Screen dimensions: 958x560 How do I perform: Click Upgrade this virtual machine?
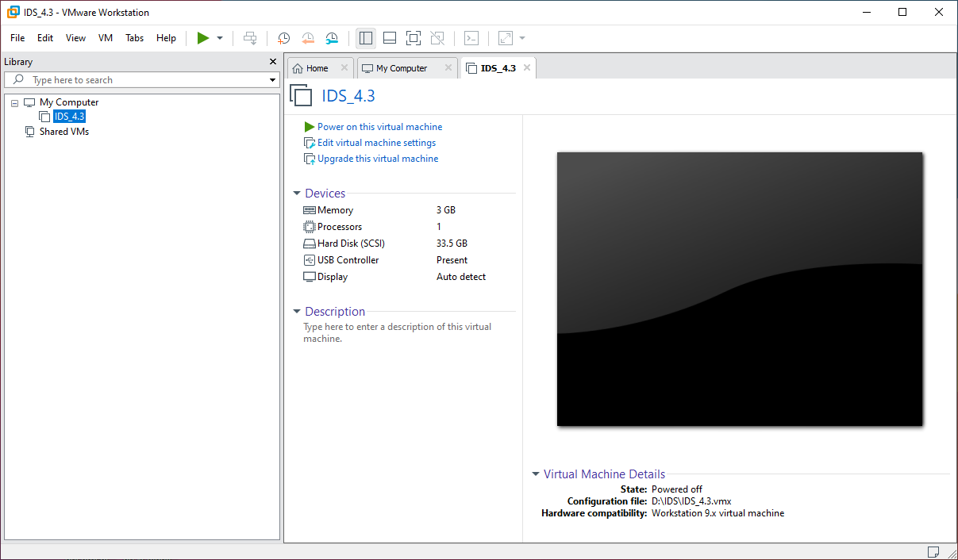(378, 159)
